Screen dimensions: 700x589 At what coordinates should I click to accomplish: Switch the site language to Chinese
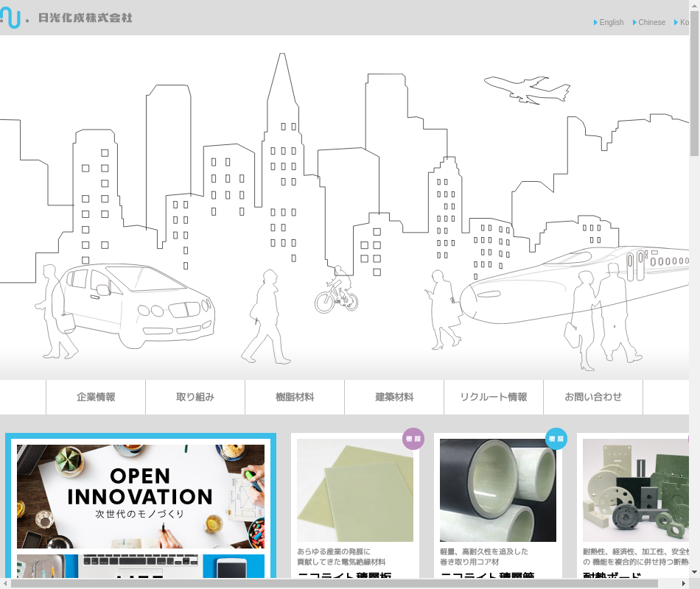point(651,22)
